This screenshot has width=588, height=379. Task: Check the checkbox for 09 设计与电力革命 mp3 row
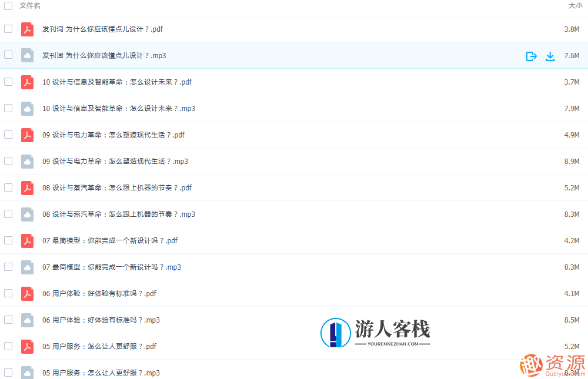(8, 161)
